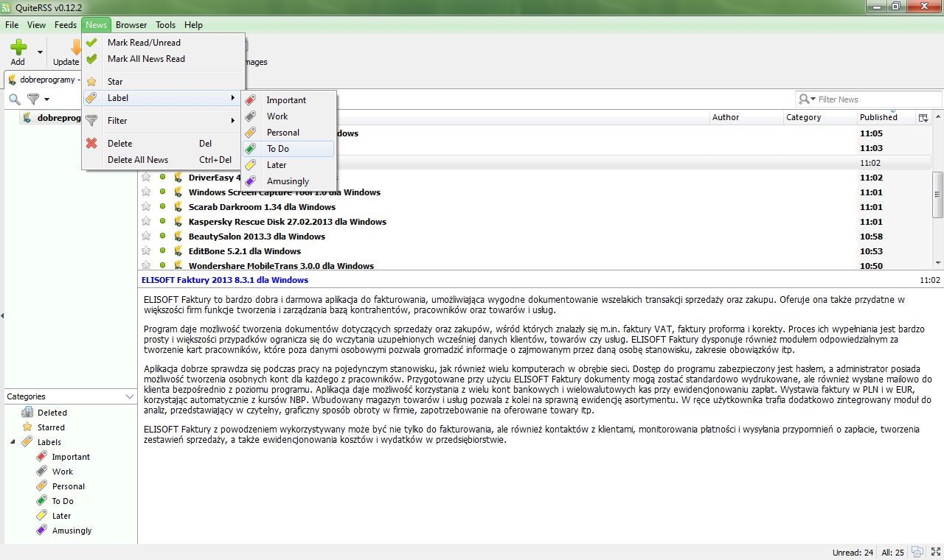Select Work label in Categories tree
Image resolution: width=944 pixels, height=560 pixels.
click(x=62, y=472)
